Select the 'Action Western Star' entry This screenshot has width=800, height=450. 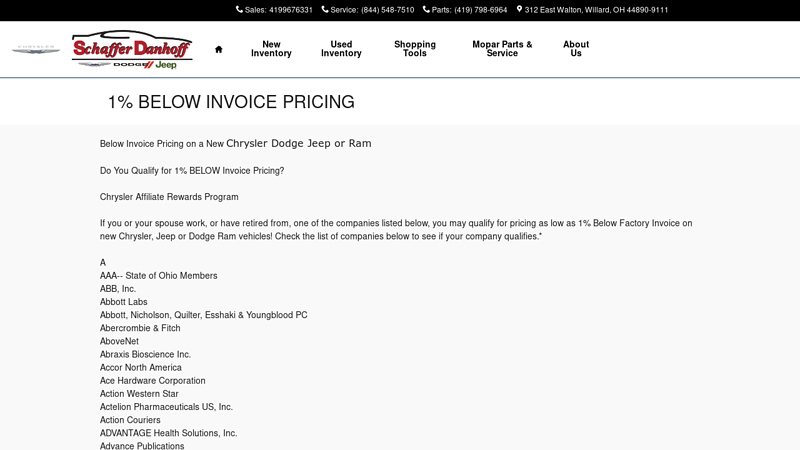pos(139,394)
